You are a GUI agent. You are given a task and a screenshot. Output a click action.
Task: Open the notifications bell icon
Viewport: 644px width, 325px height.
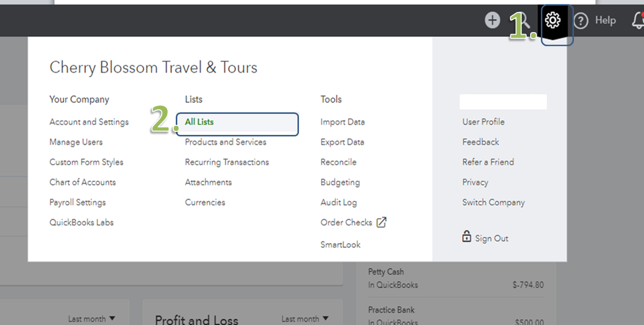638,21
